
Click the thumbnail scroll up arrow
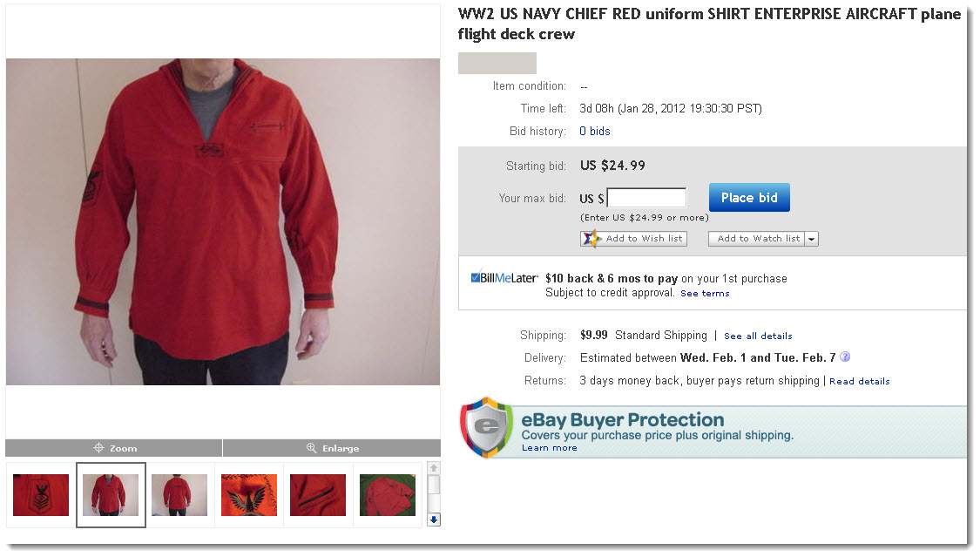tap(434, 468)
